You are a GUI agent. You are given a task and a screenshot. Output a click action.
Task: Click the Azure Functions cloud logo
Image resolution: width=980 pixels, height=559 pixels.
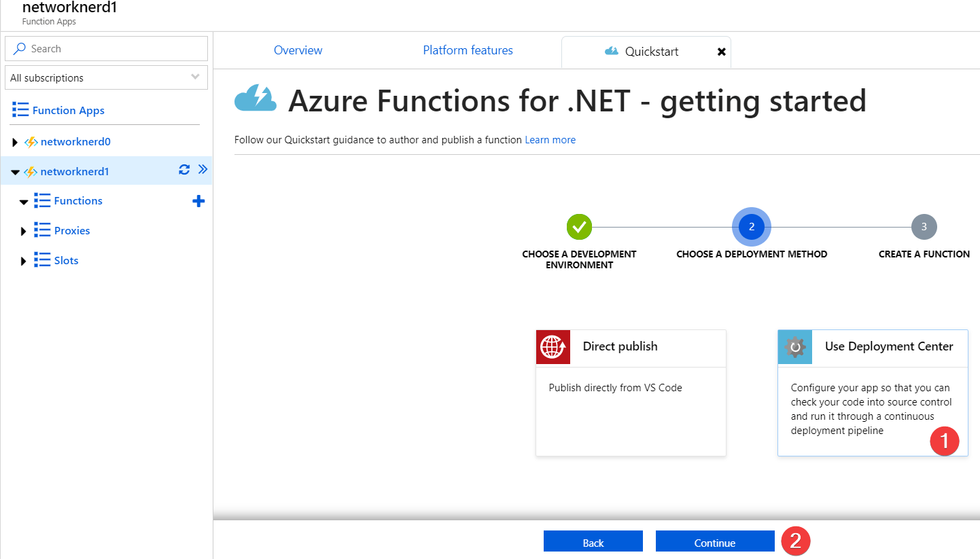pyautogui.click(x=256, y=98)
